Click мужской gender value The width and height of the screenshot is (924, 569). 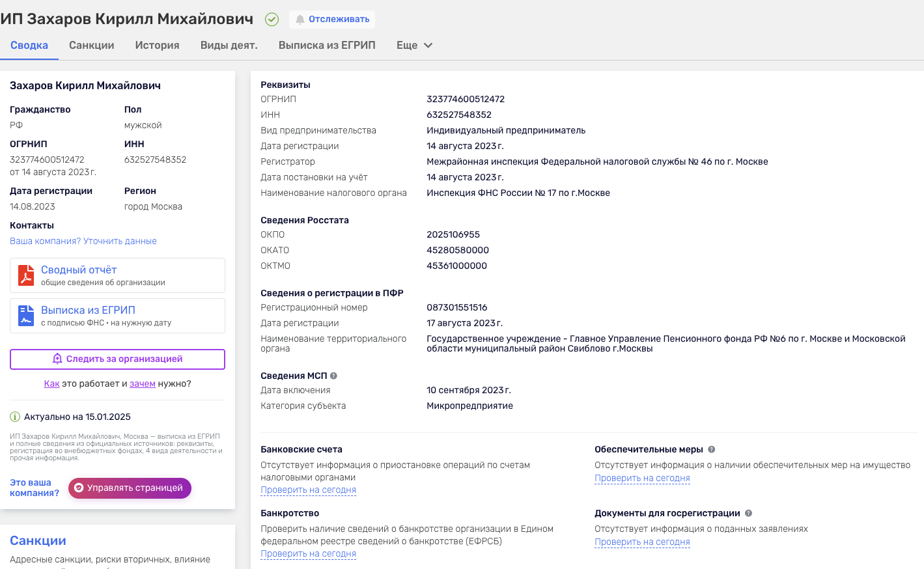tap(143, 125)
